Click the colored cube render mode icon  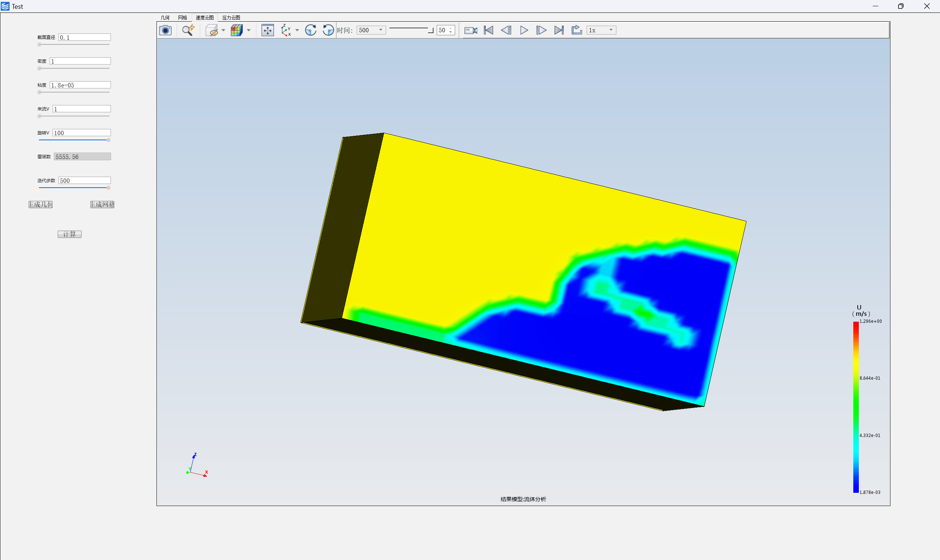[x=237, y=30]
